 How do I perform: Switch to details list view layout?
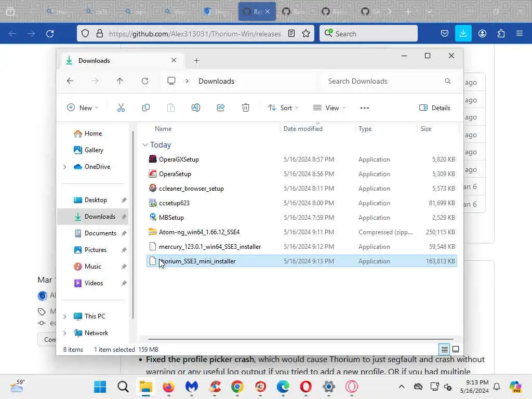click(x=445, y=349)
